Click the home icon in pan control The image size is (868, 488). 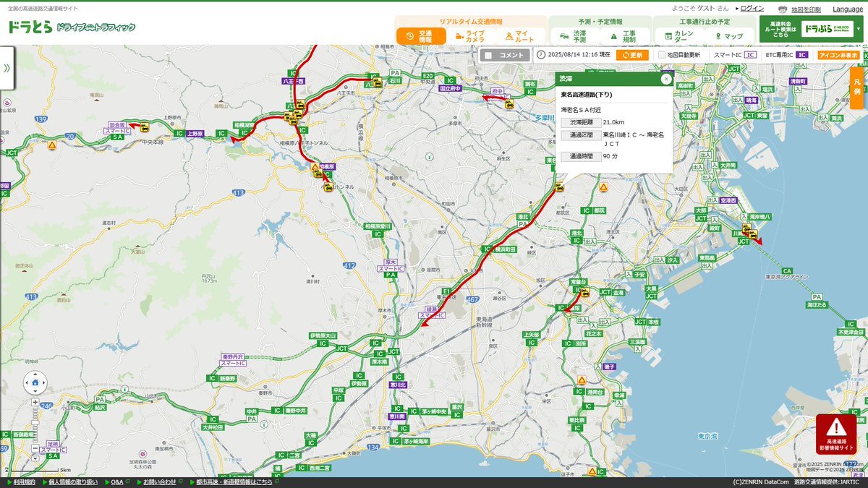(x=35, y=382)
